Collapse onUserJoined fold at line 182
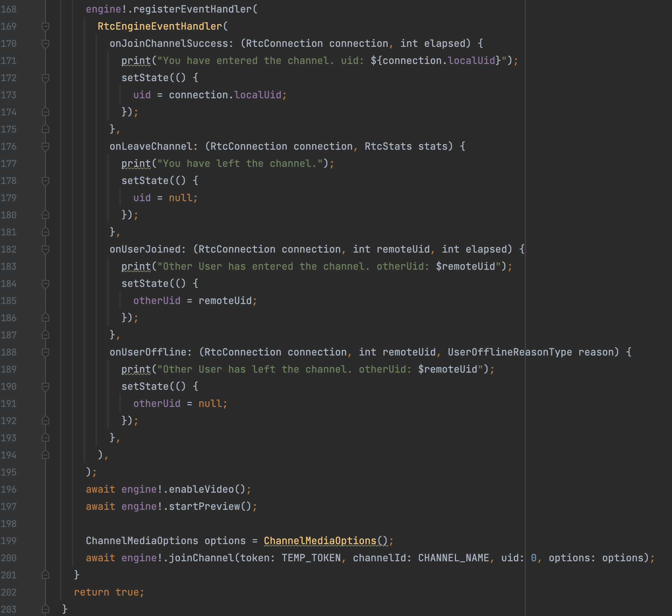 (46, 249)
